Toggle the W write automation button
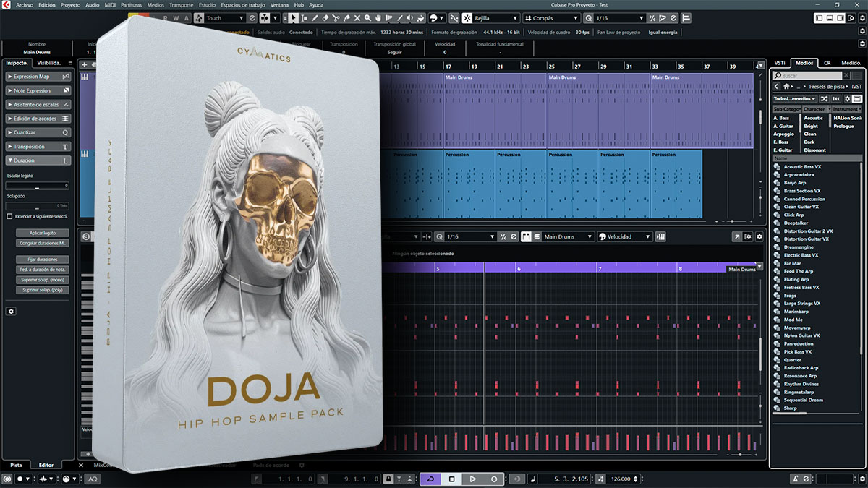Viewport: 868px width, 488px height. pos(176,17)
